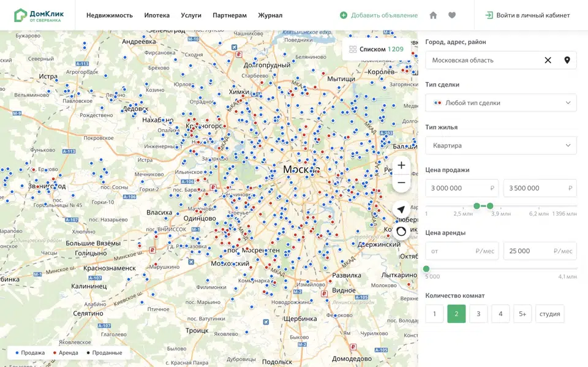This screenshot has height=367, width=588.
Task: Open Партнерам menu
Action: [x=230, y=15]
